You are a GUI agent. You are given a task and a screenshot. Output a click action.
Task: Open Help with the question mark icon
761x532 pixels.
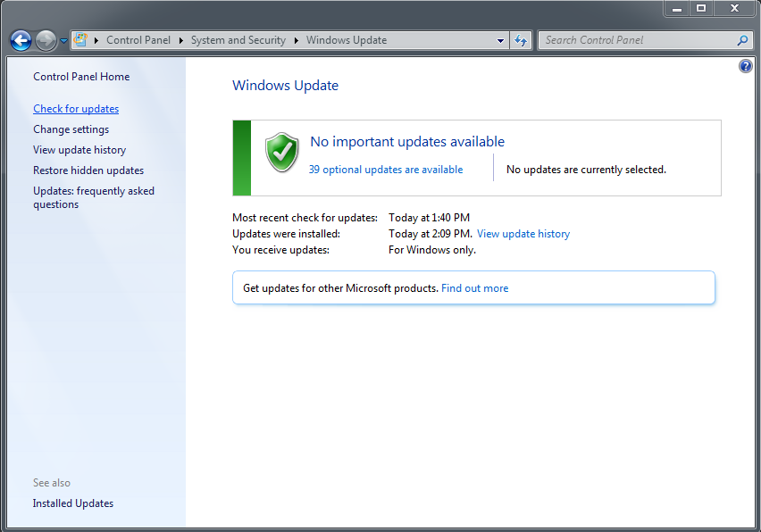(746, 66)
